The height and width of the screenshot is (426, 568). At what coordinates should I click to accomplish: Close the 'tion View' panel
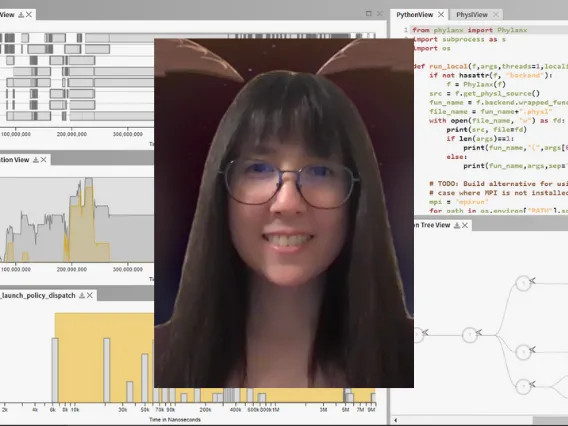pyautogui.click(x=43, y=160)
